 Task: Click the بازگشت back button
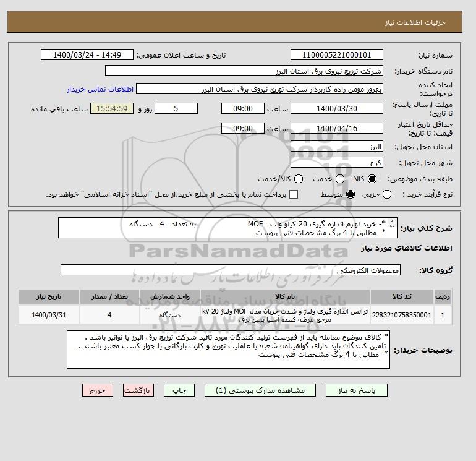point(138,390)
